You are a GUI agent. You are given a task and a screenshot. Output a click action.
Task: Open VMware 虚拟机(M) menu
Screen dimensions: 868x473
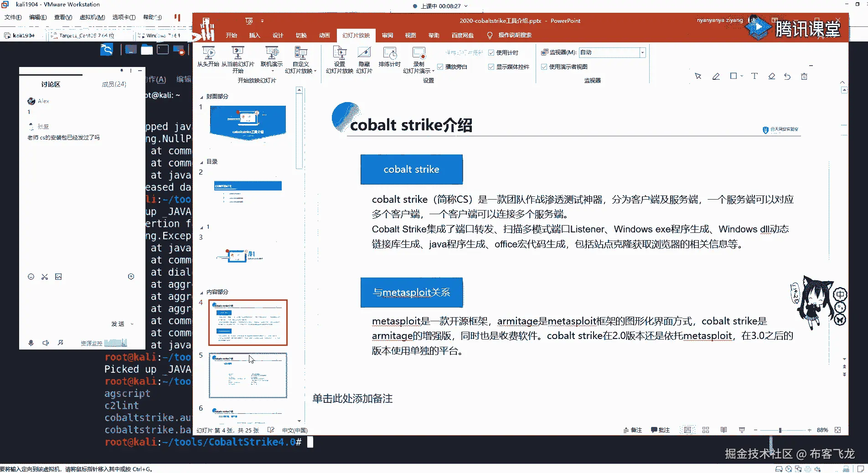pos(92,17)
